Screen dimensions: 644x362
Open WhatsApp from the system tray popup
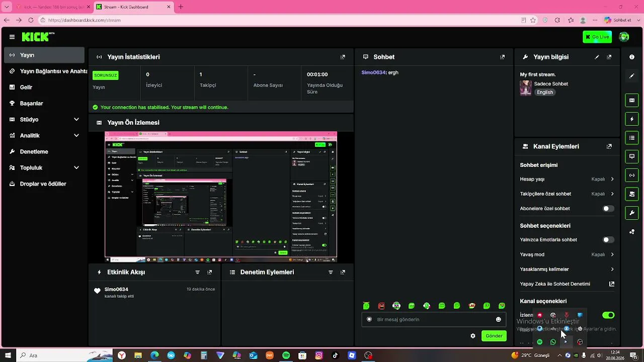point(553,342)
